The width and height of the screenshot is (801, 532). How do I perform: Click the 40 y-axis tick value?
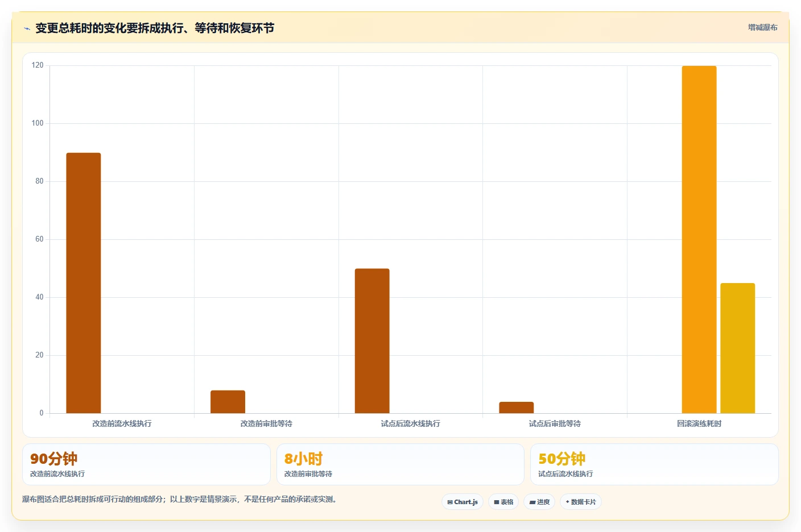39,297
